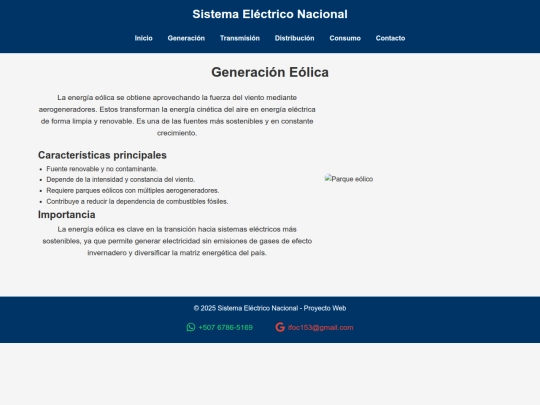Open the Contacto page

pyautogui.click(x=390, y=38)
